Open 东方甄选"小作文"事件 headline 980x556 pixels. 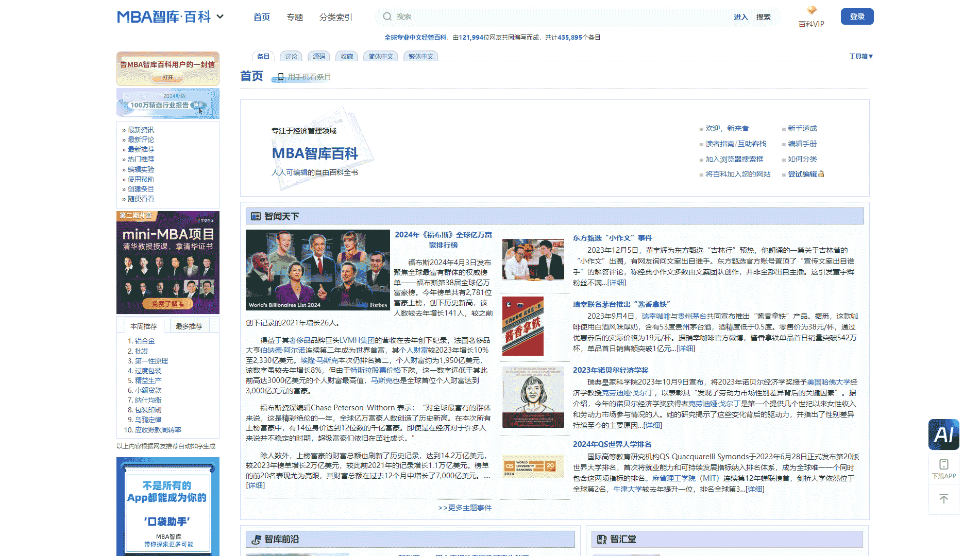tap(612, 238)
